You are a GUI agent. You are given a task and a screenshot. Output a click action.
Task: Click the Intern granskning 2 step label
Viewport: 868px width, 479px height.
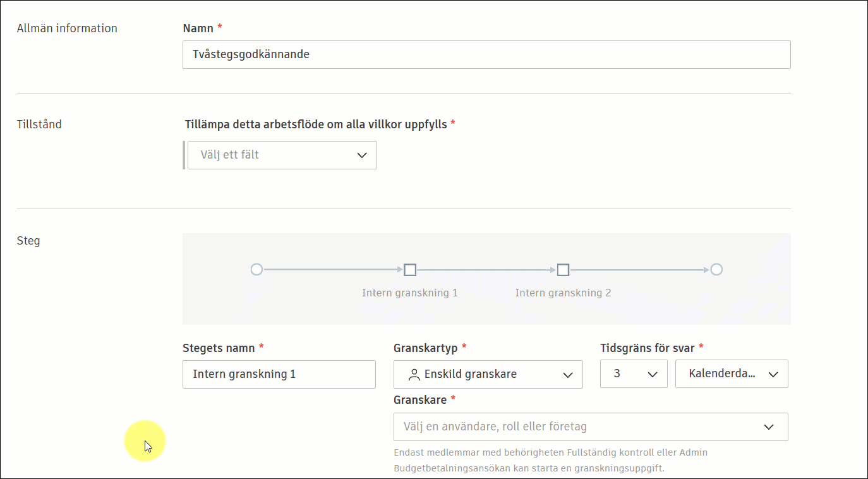[563, 293]
